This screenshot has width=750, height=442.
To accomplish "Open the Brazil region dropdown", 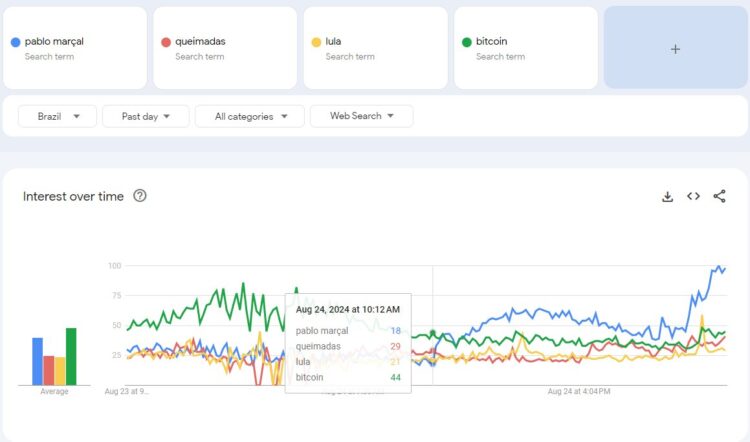I will coord(58,117).
